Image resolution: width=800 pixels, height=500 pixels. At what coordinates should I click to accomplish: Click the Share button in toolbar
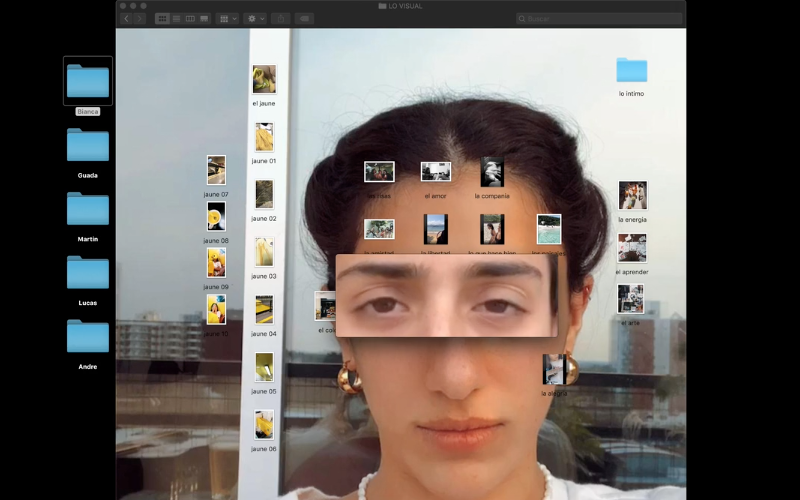coord(281,18)
